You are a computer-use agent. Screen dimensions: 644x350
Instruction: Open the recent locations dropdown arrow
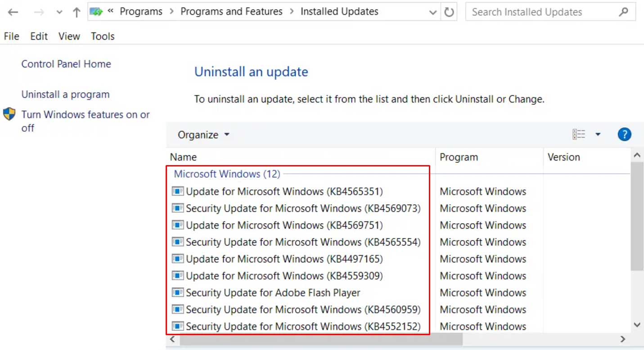[x=59, y=12]
